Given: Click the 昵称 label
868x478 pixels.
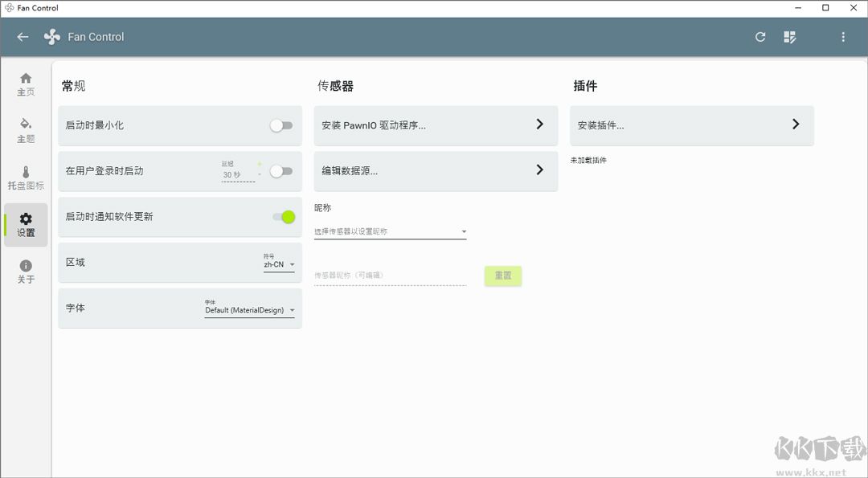Looking at the screenshot, I should pos(323,208).
